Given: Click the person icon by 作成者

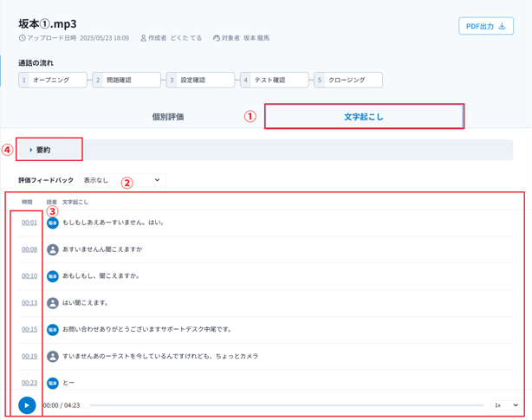Looking at the screenshot, I should 144,38.
